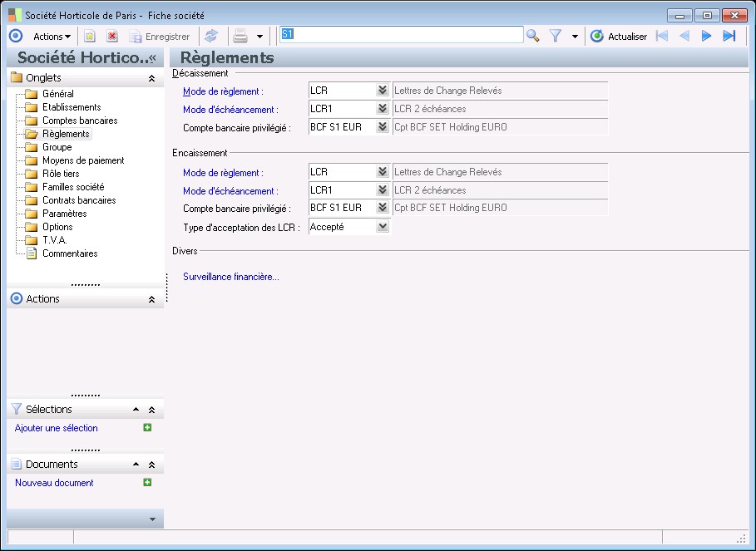Open the Général tab in tree
Viewport: 756px width, 551px height.
click(x=58, y=94)
